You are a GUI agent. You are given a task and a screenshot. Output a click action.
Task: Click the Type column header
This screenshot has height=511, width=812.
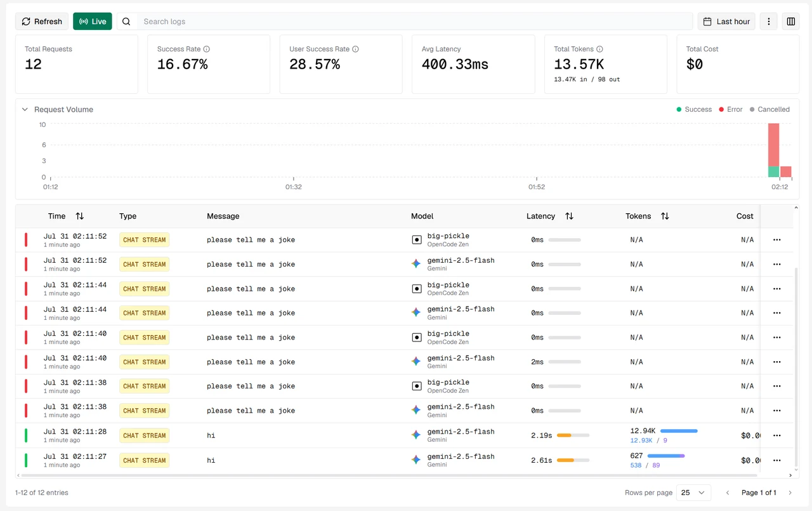tap(128, 216)
